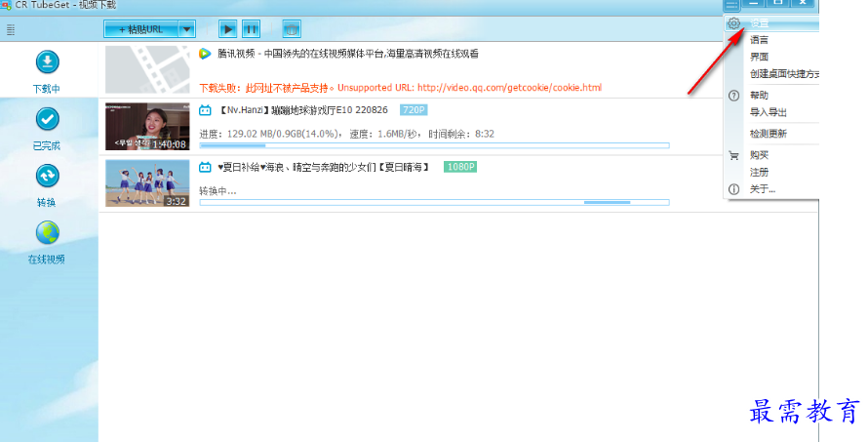Click bilibili icon on Nv.Hanzi row
The width and height of the screenshot is (868, 442).
205,110
